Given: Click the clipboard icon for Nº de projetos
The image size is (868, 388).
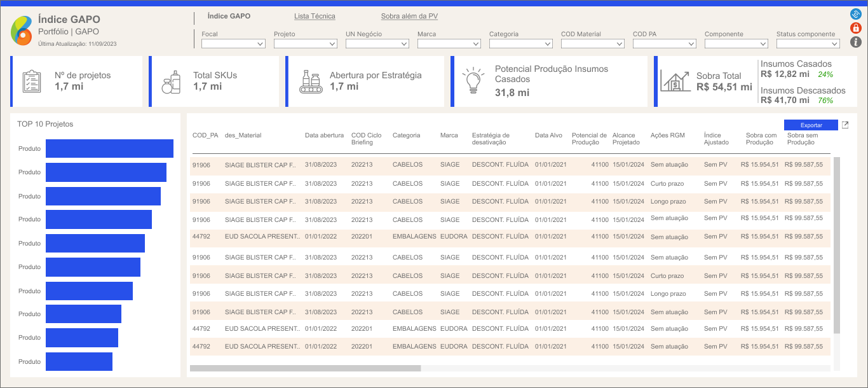Looking at the screenshot, I should click(x=32, y=81).
